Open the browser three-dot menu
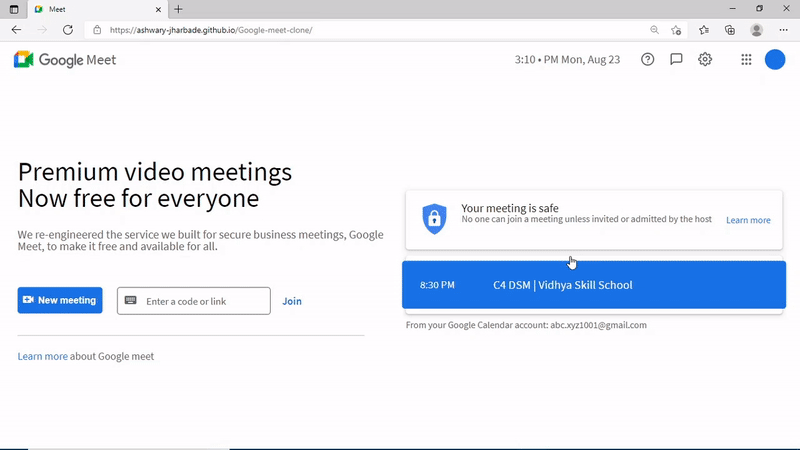Viewport: 800px width, 450px height. pos(783,30)
